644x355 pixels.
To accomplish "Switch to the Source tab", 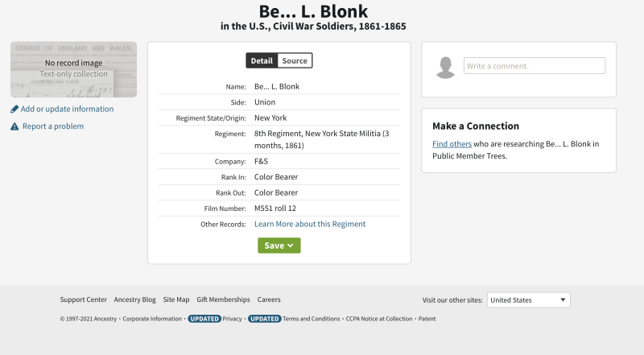I will tap(295, 60).
